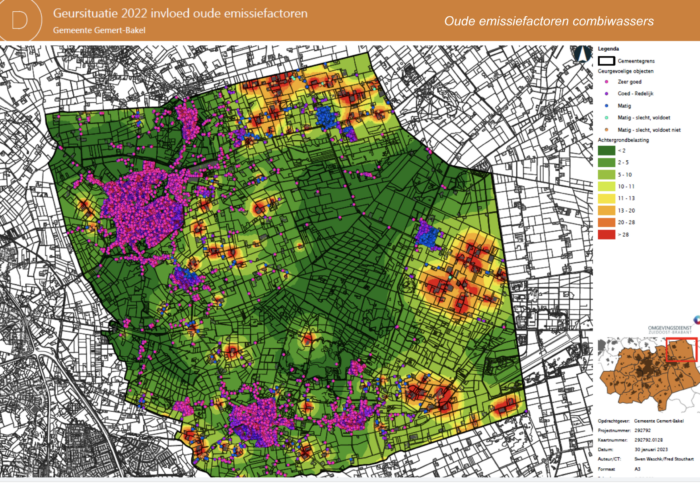Click the red location rectangle in the inset map
The image size is (700, 485).
pyautogui.click(x=681, y=350)
